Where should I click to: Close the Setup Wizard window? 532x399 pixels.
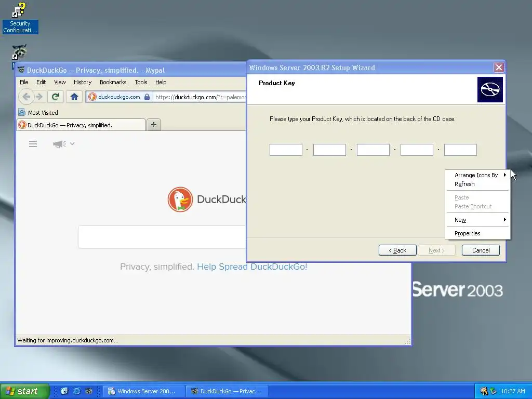pos(498,67)
